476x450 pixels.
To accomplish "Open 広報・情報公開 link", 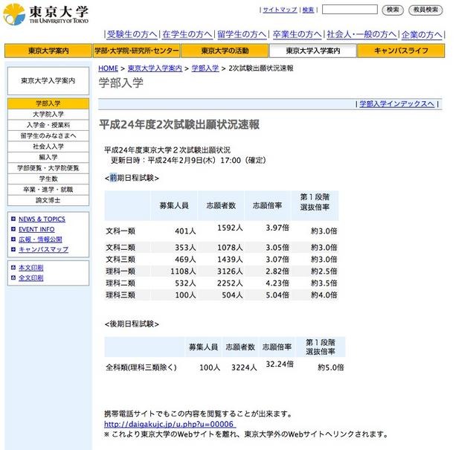I will click(40, 240).
